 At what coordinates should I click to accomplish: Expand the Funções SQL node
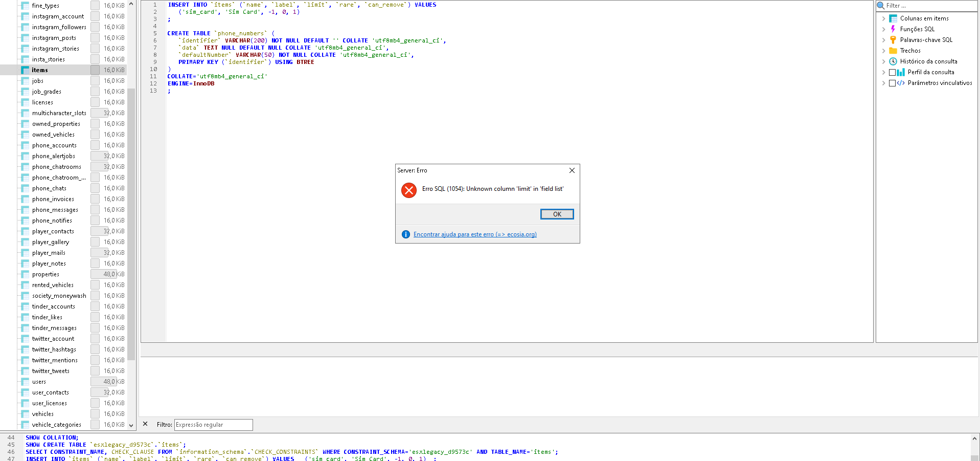[x=883, y=29]
